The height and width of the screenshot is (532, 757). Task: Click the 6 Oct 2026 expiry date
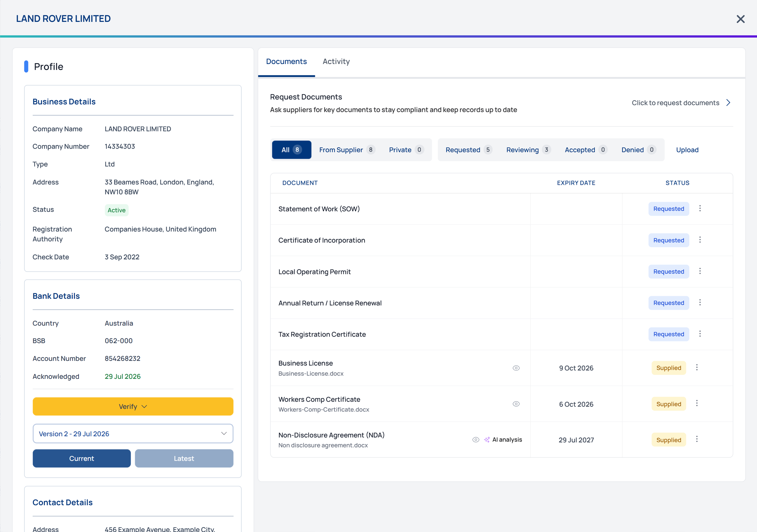tap(576, 404)
